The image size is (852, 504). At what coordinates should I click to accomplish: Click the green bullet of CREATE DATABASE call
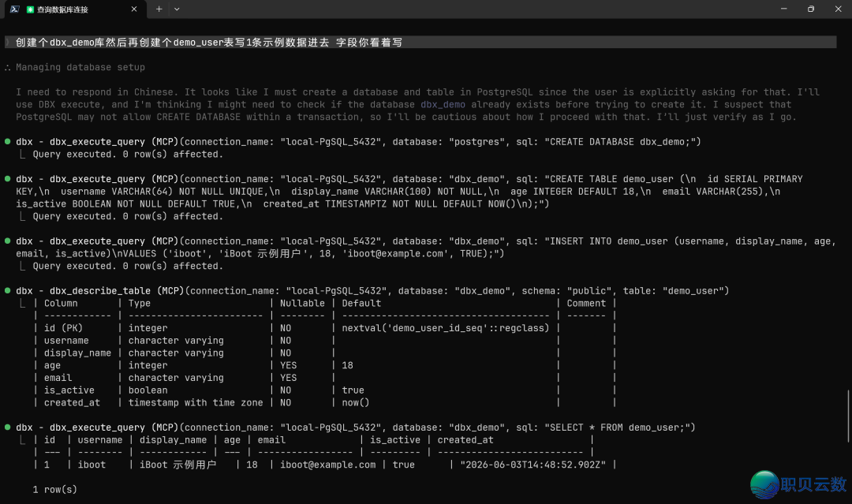(8, 141)
